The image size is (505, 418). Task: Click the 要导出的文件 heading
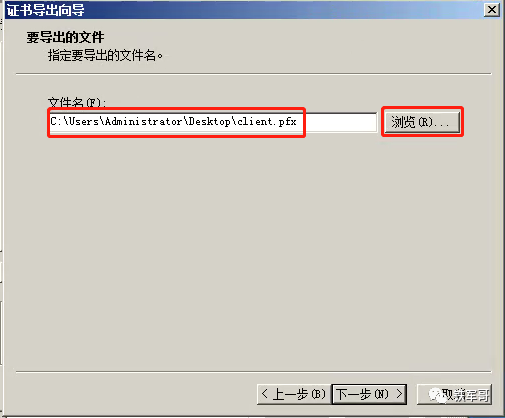65,37
